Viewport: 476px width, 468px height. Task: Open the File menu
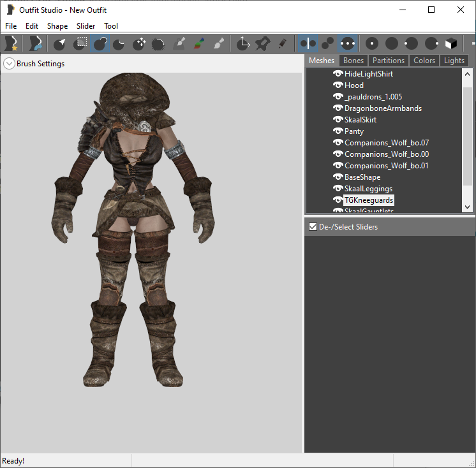pyautogui.click(x=11, y=26)
